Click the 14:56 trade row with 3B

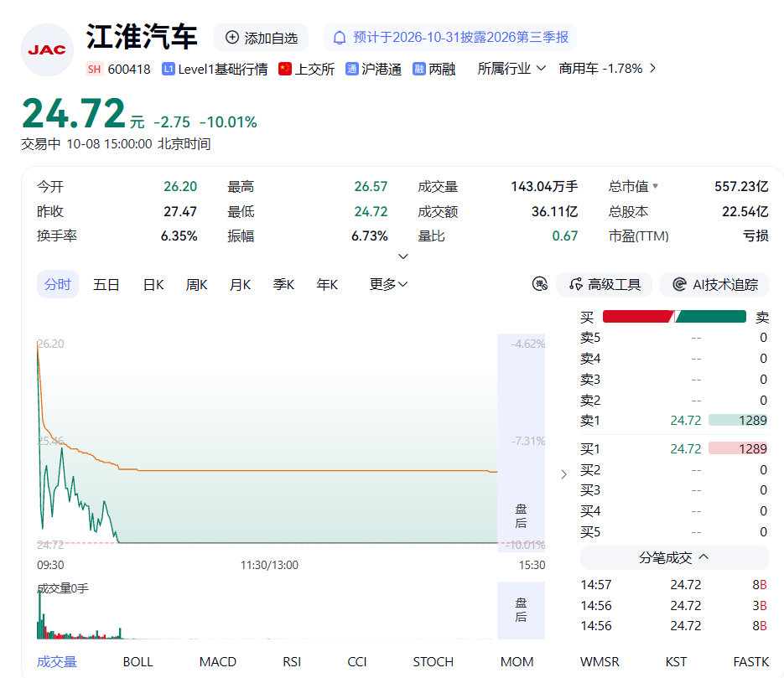[x=674, y=606]
